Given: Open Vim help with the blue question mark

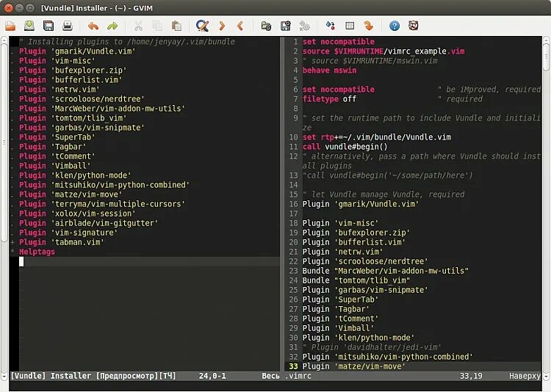Looking at the screenshot, I should (395, 26).
